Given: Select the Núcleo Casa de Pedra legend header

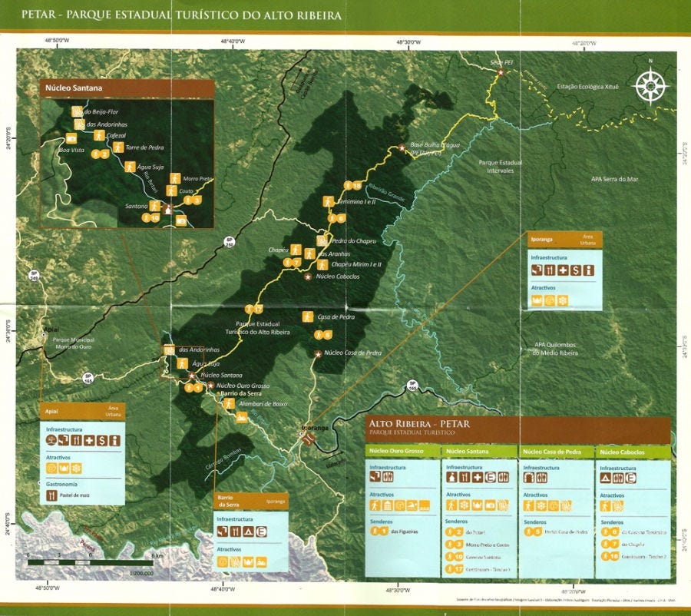Looking at the screenshot, I should [556, 452].
